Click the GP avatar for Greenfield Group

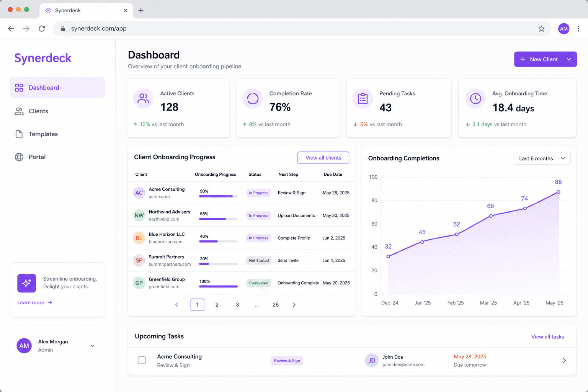pos(139,283)
